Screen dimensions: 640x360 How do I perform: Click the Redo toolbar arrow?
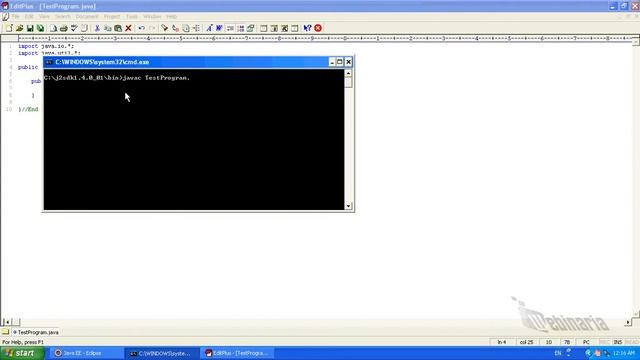(152, 28)
